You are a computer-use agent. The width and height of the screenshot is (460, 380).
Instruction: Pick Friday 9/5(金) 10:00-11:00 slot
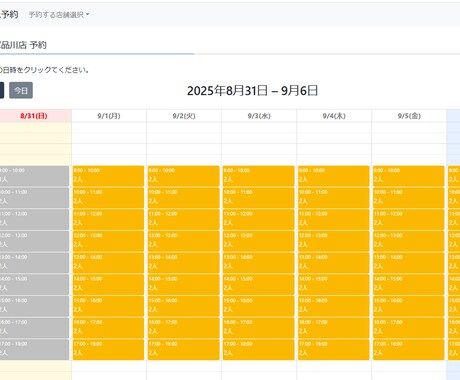pos(409,197)
